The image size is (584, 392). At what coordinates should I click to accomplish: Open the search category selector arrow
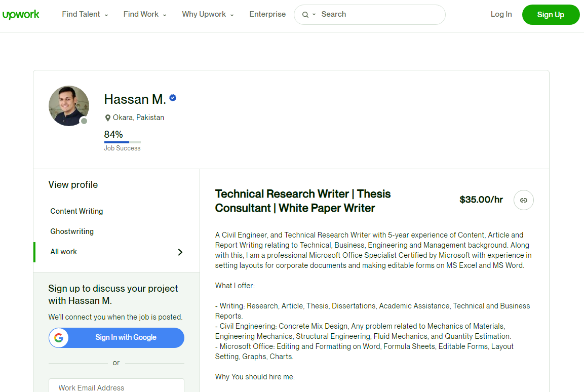point(314,15)
